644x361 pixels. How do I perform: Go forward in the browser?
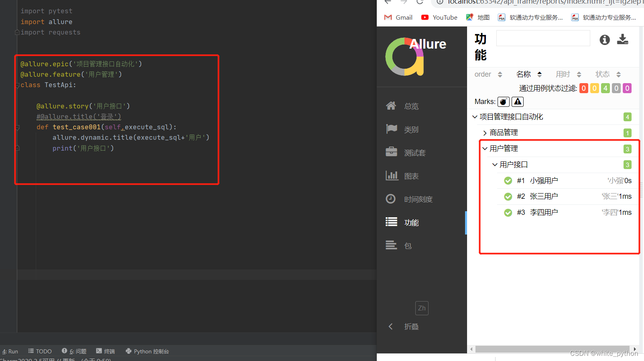coord(404,2)
